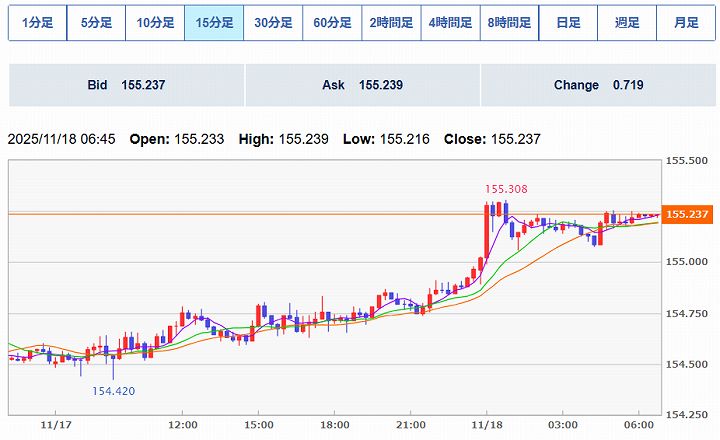Image resolution: width=720 pixels, height=440 pixels.
Task: Click the 154.420 low price label
Action: [x=114, y=391]
